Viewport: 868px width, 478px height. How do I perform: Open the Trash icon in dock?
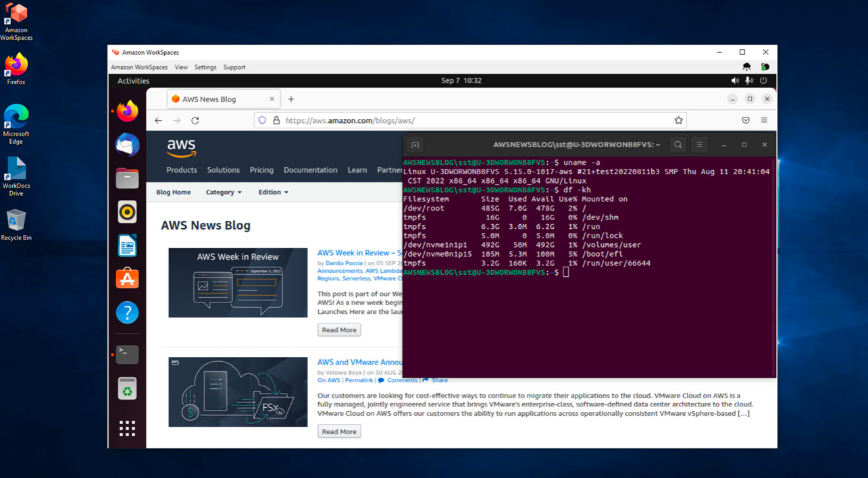click(127, 388)
